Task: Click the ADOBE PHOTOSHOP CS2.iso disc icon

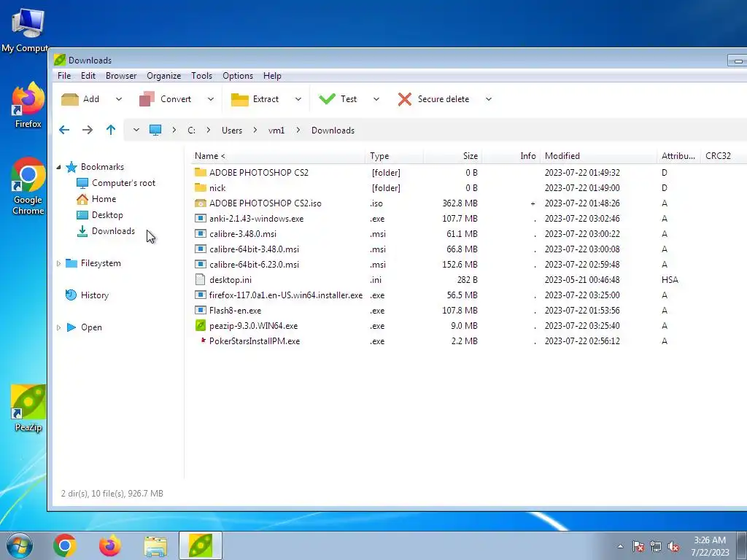Action: [201, 203]
